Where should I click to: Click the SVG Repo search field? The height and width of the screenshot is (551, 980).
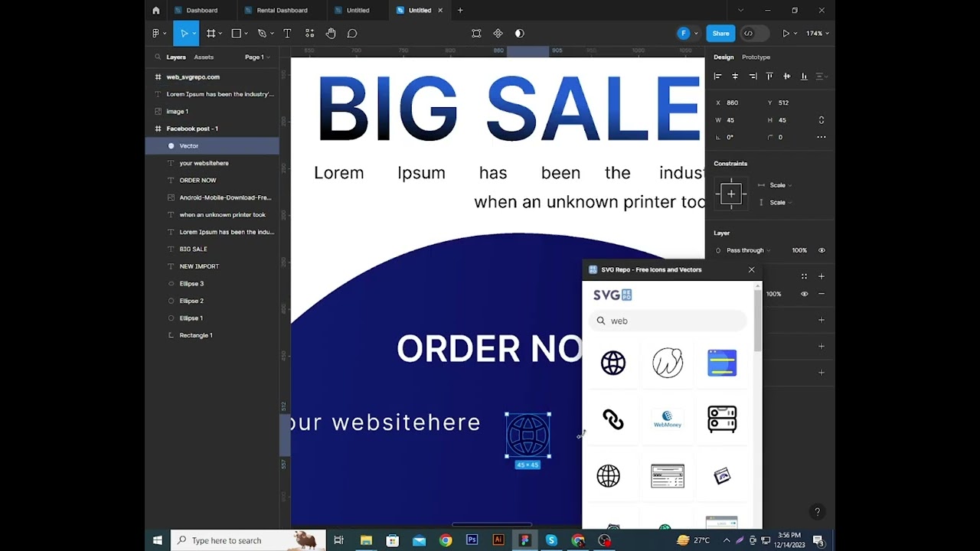(668, 321)
